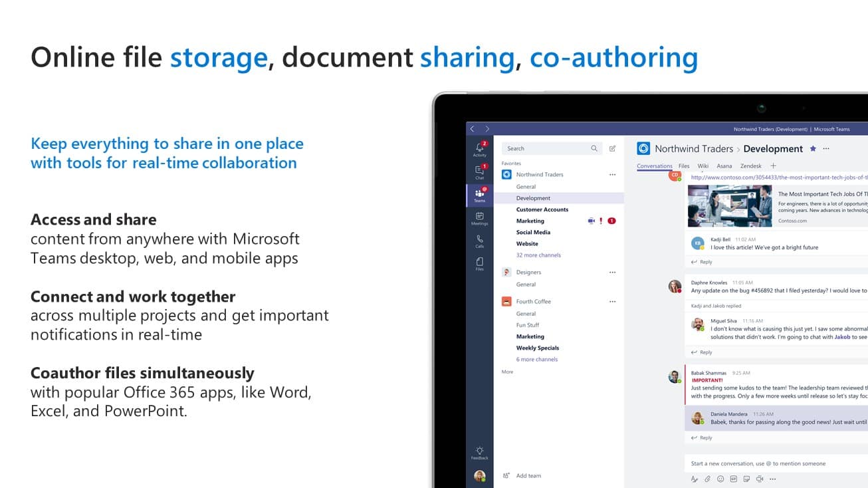Viewport: 868px width, 488px height.
Task: Expand 6 more channels under Fourth Coffee
Action: click(537, 360)
